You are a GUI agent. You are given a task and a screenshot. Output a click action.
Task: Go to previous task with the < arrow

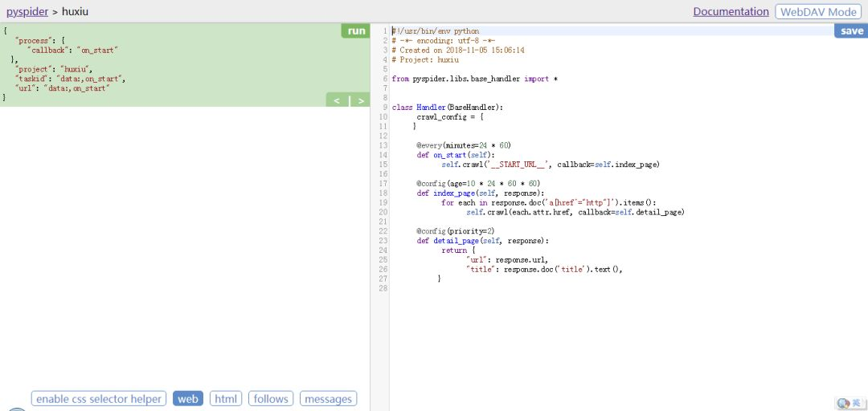click(x=337, y=100)
